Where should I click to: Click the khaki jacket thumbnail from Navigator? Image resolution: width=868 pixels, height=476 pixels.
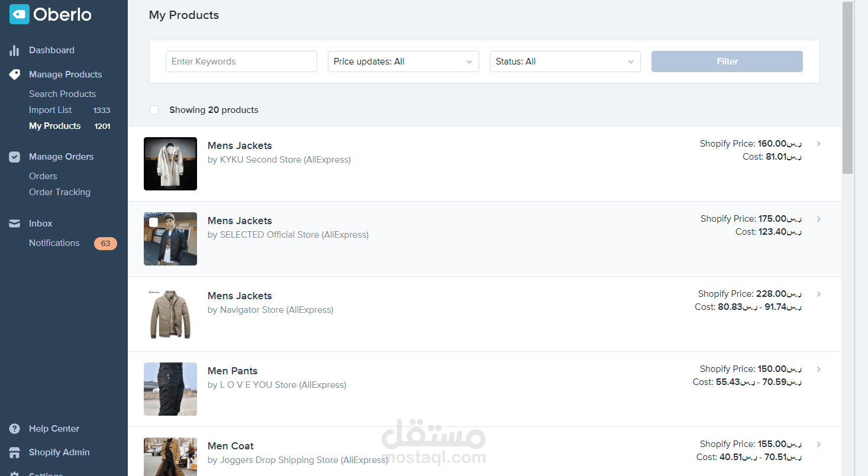170,314
